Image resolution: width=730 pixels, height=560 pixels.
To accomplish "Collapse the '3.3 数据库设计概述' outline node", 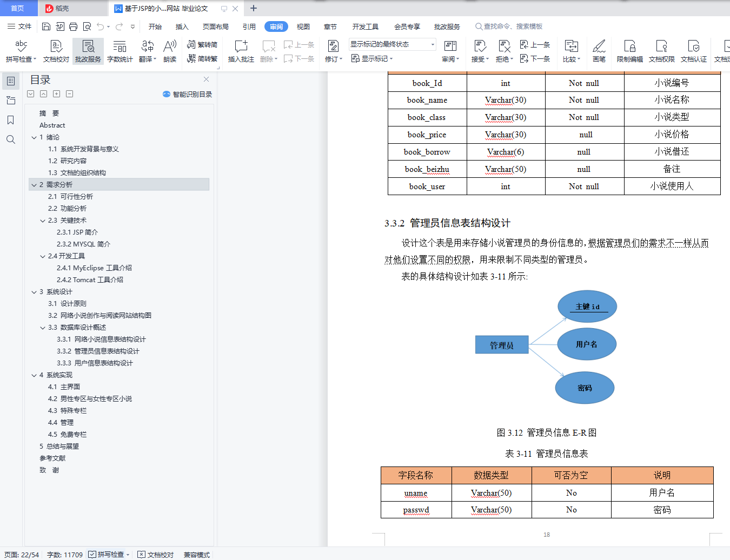I will (43, 328).
